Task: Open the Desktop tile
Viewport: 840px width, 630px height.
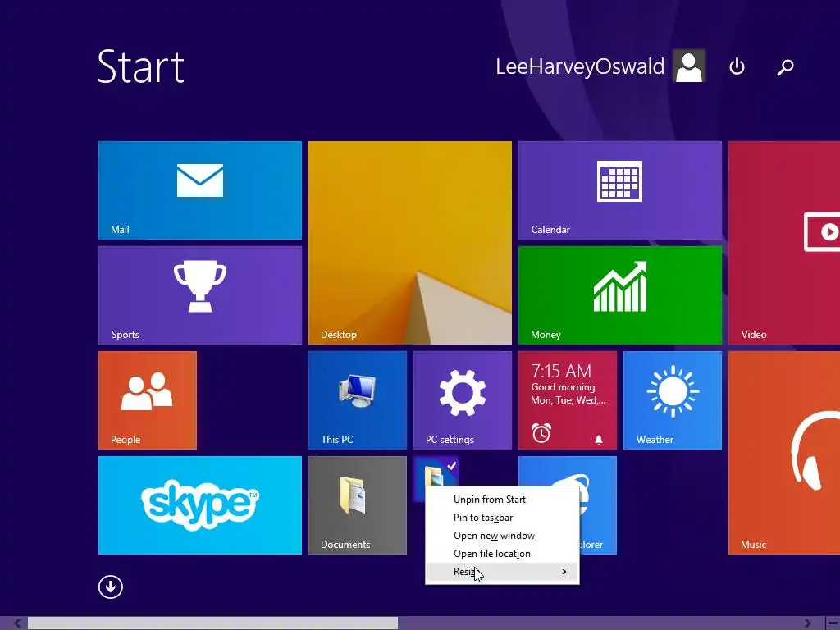Action: 410,243
